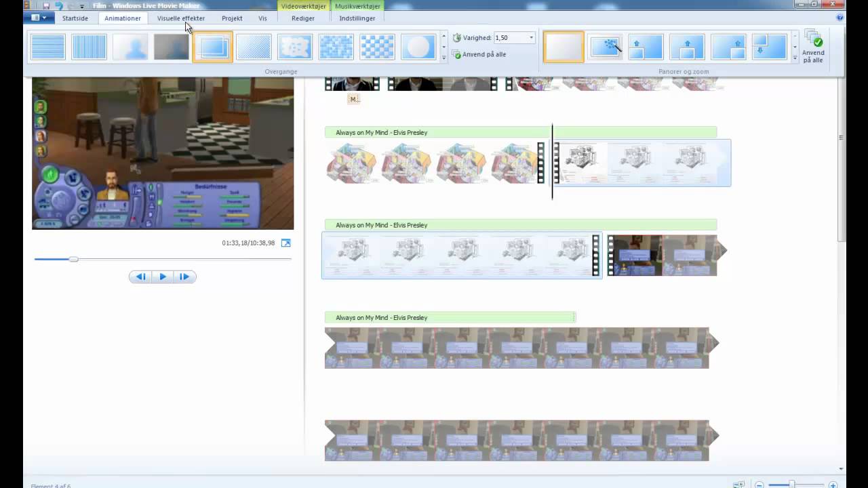Zoom in timeline with plus button
Screen dimensions: 868x488
pos(833,485)
